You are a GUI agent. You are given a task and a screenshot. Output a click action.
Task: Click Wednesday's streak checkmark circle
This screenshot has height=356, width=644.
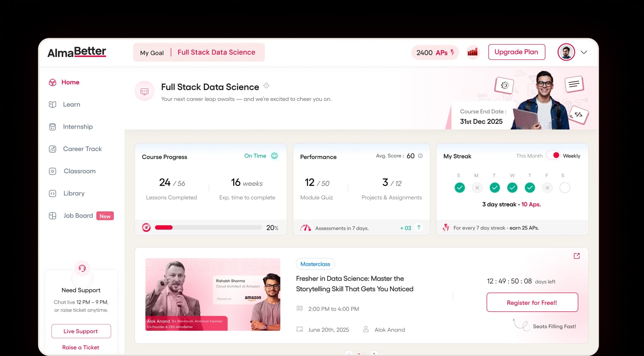512,188
